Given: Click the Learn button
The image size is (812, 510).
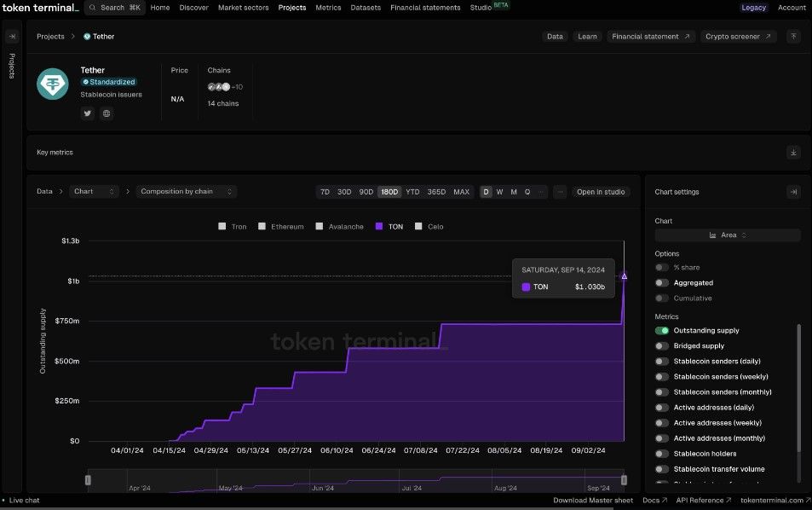Looking at the screenshot, I should click(x=587, y=37).
